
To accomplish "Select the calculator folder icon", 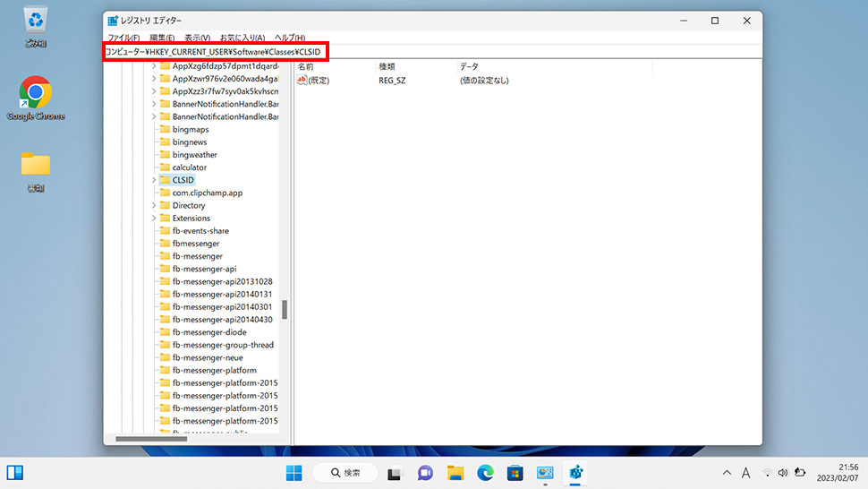I will click(x=165, y=167).
